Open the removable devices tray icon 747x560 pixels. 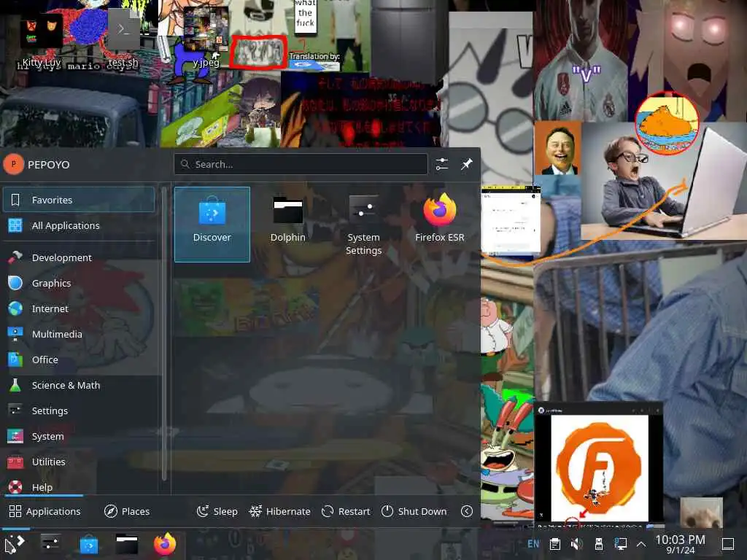599,544
